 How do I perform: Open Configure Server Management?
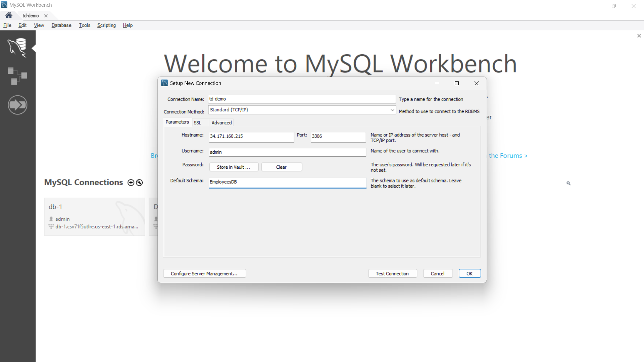(x=204, y=273)
